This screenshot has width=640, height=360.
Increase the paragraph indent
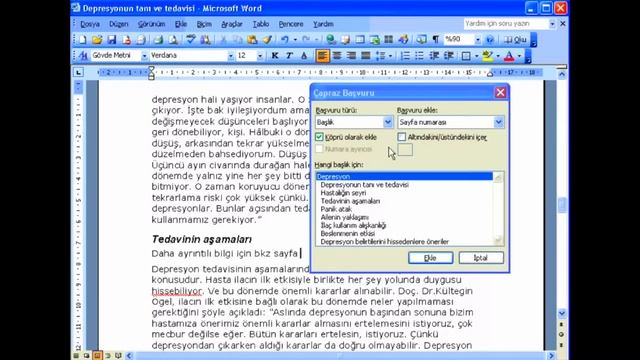click(449, 56)
